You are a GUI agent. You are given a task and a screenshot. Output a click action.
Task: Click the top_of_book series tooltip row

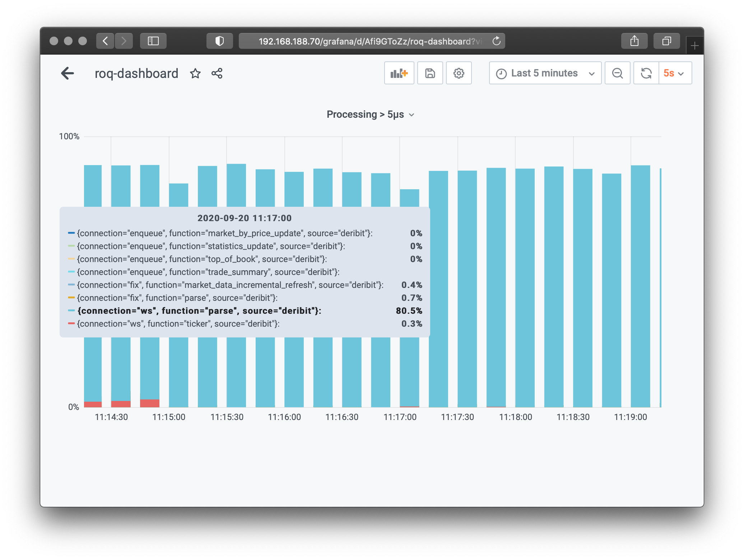pyautogui.click(x=245, y=259)
